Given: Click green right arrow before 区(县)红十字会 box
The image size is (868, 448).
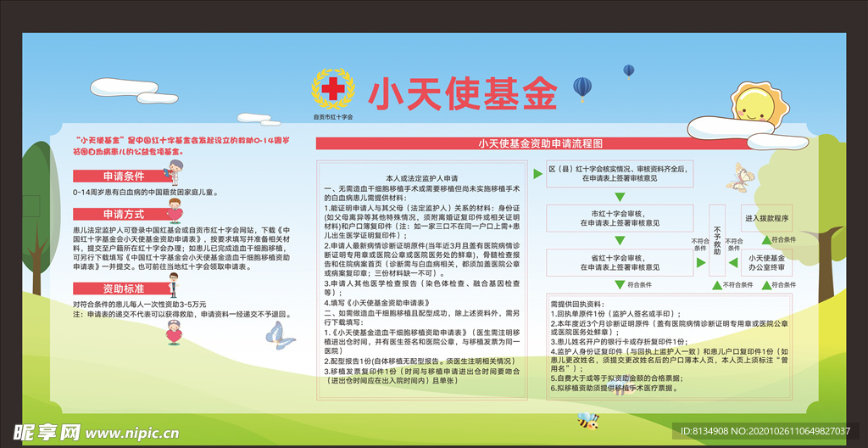Looking at the screenshot, I should coord(537,174).
